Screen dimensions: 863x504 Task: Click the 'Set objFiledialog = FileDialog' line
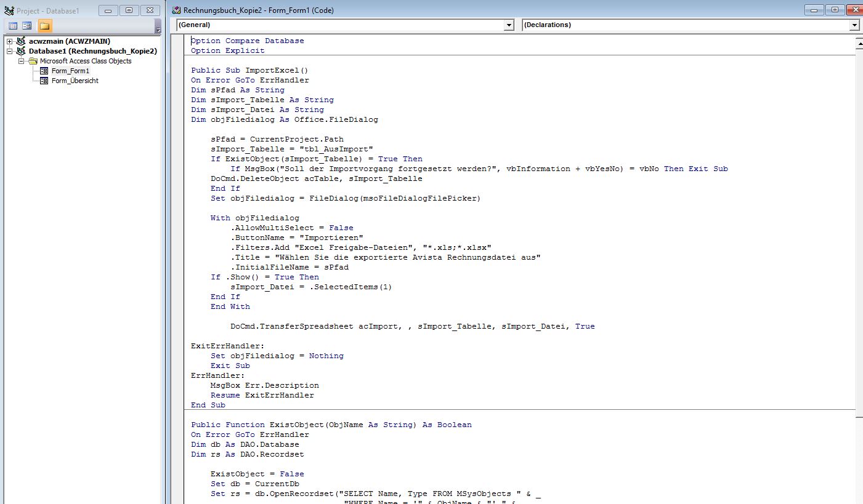(346, 198)
